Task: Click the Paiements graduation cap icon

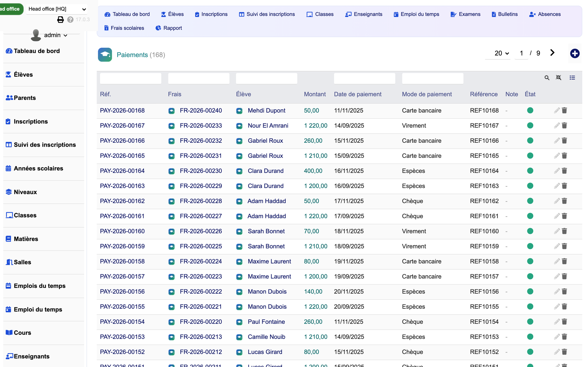Action: [x=105, y=55]
